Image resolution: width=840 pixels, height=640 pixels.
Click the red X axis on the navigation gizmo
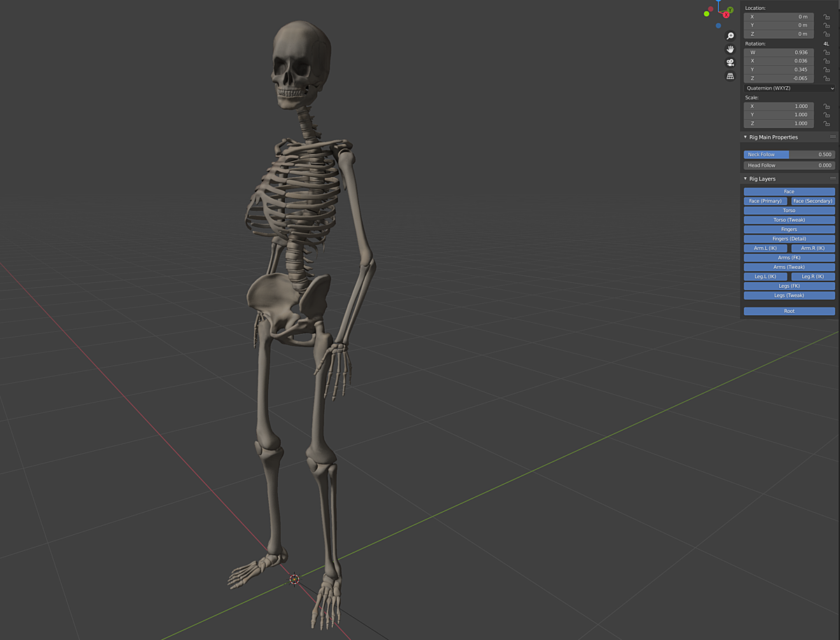[x=726, y=14]
